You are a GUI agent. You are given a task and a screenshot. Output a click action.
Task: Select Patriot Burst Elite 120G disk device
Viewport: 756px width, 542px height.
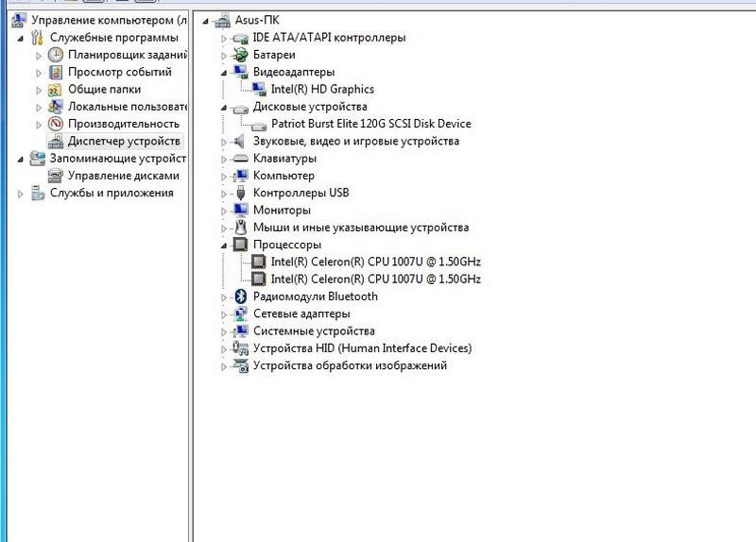[369, 124]
